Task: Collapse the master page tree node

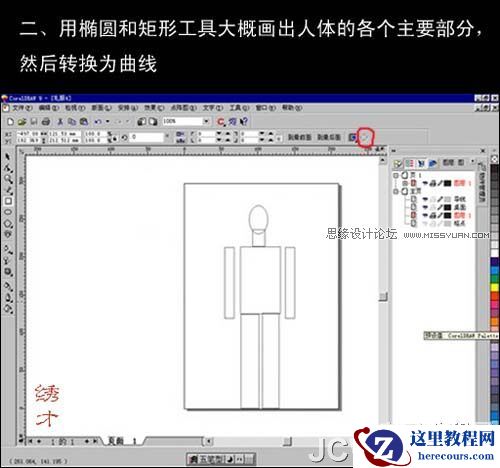Action: 396,191
